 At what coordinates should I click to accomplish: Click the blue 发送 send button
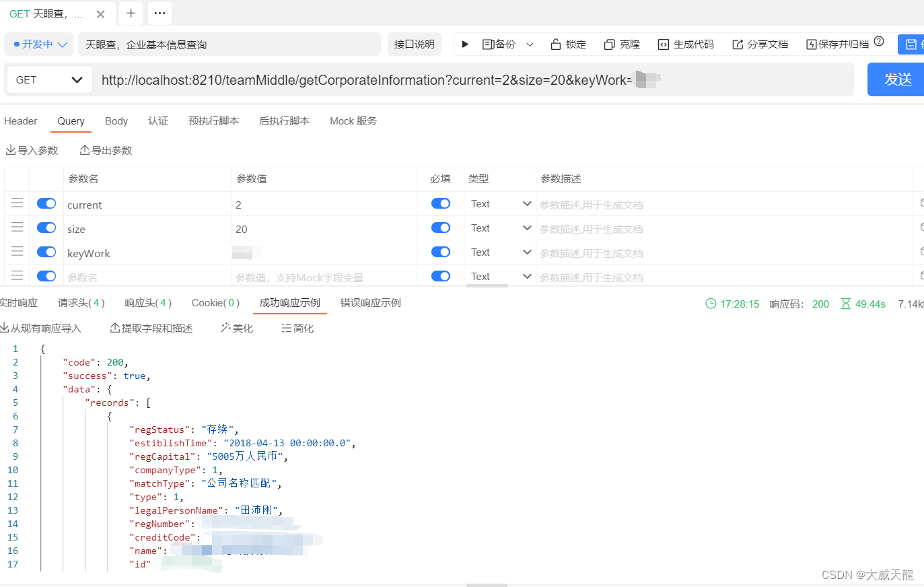click(896, 79)
